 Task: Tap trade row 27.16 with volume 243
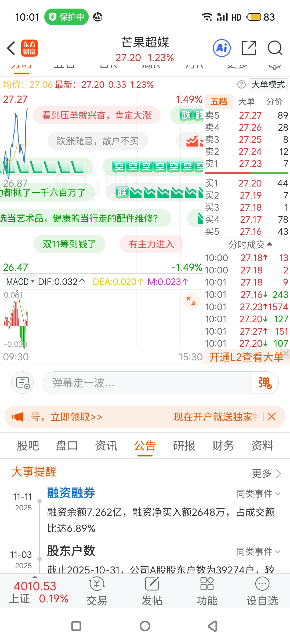tap(247, 295)
